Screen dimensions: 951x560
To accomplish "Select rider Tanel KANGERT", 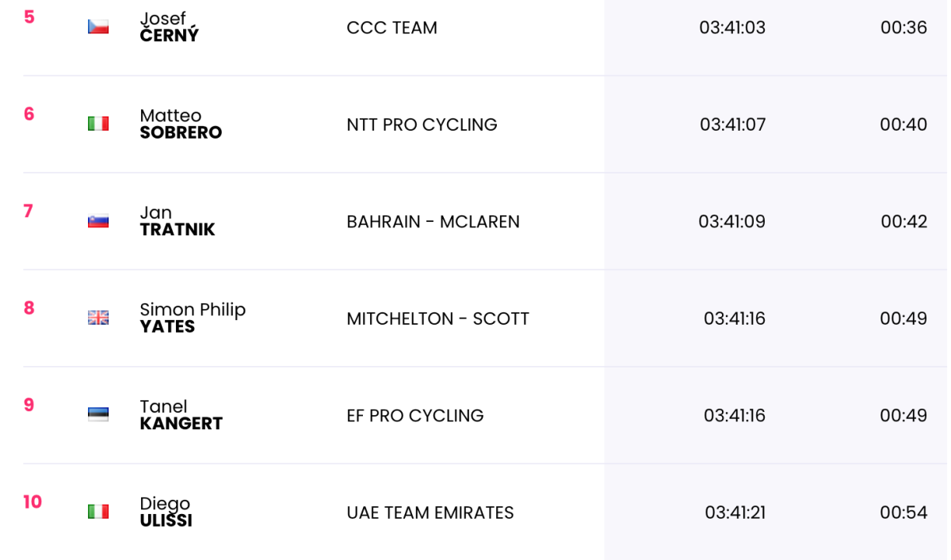I will coord(181,414).
